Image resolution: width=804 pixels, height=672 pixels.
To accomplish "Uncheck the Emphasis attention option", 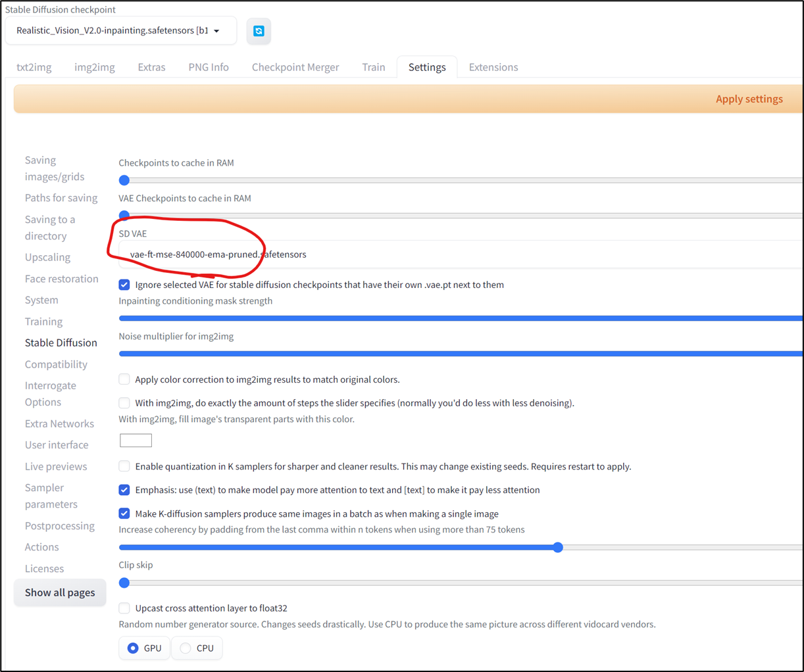I will pyautogui.click(x=124, y=489).
